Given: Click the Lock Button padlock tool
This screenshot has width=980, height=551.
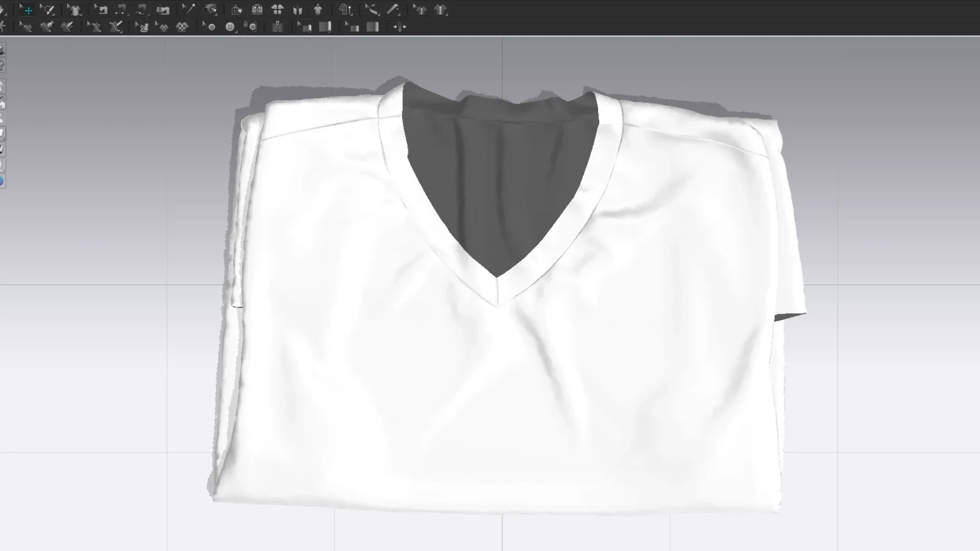Looking at the screenshot, I should coord(250,27).
